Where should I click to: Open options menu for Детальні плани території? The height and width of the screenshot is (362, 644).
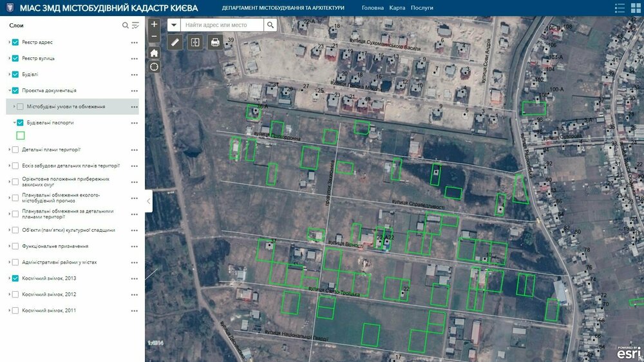[x=135, y=150]
